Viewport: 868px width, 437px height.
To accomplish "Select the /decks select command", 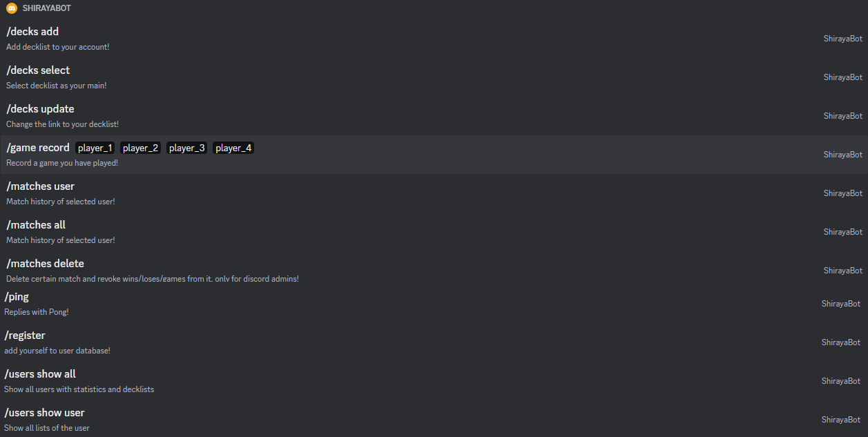I will point(38,70).
